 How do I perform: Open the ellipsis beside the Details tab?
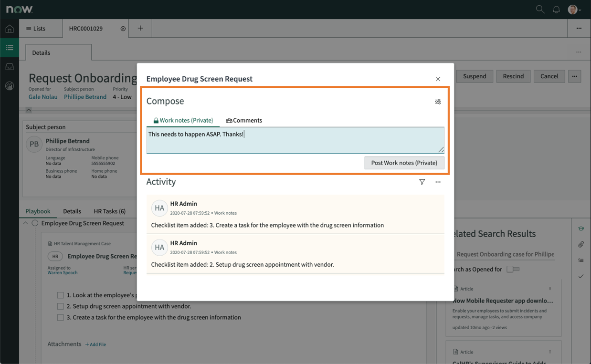[579, 52]
